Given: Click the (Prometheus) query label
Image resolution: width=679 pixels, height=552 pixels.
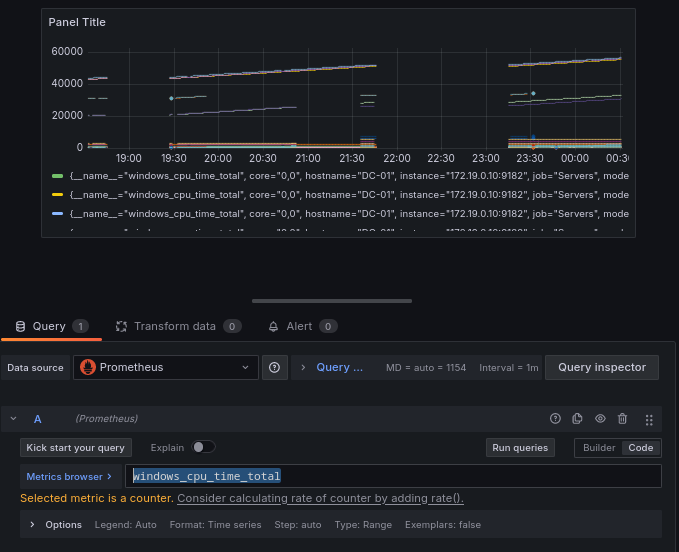Looking at the screenshot, I should click(107, 419).
